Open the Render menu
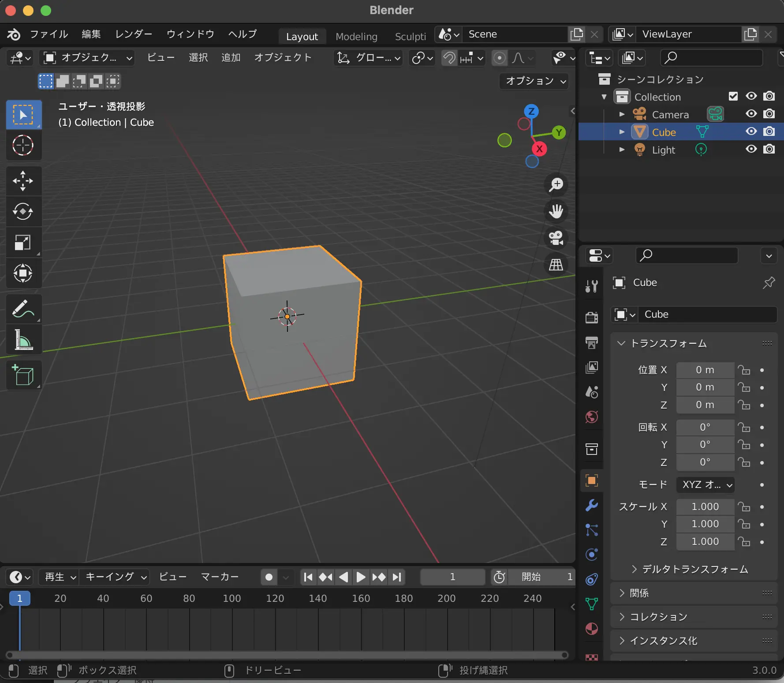The image size is (784, 683). (134, 34)
